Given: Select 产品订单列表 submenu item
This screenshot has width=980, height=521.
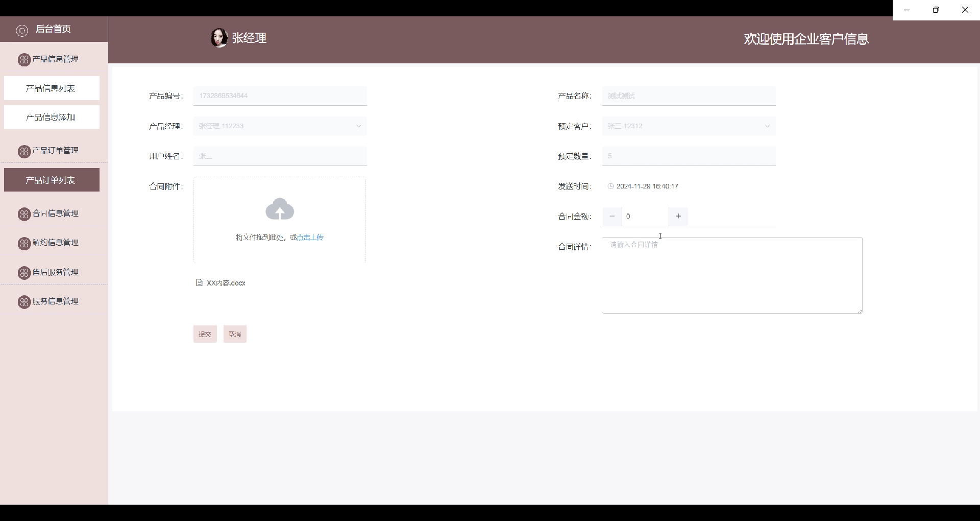Looking at the screenshot, I should (x=52, y=180).
